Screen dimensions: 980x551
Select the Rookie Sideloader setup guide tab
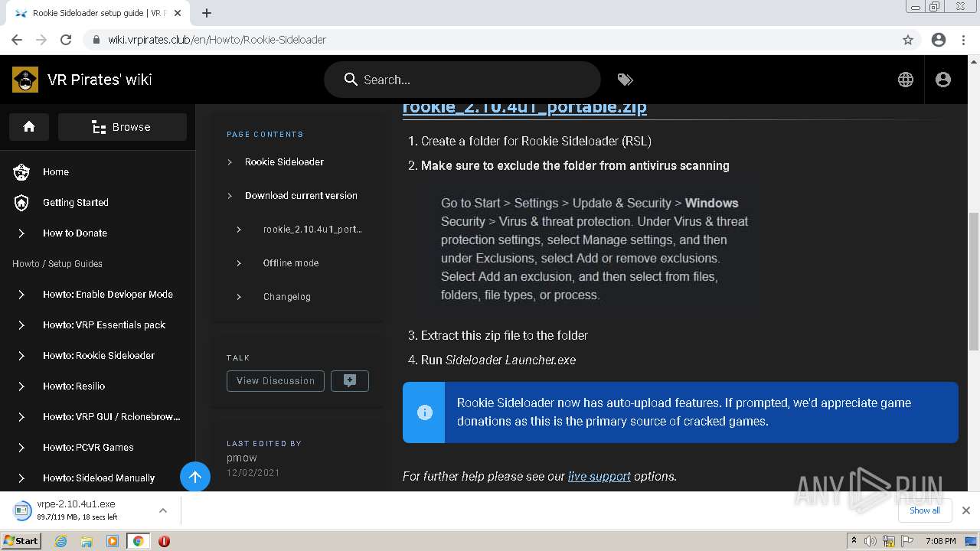pyautogui.click(x=96, y=13)
